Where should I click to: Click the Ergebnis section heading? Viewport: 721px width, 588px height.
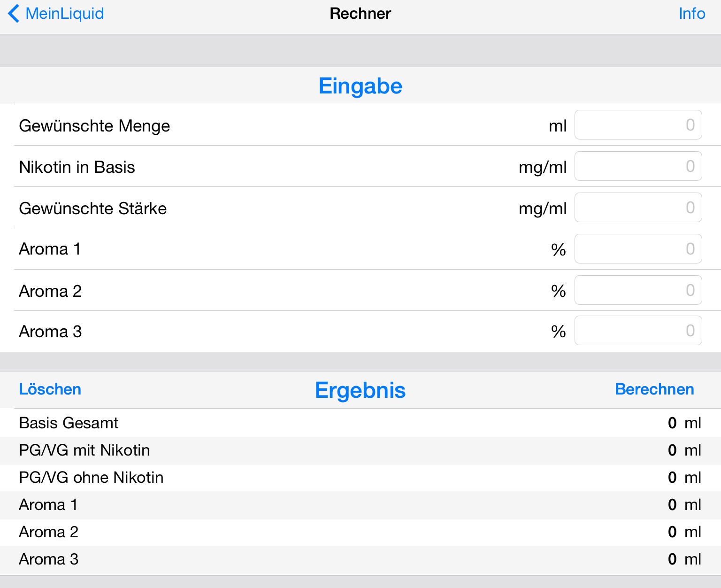point(360,390)
